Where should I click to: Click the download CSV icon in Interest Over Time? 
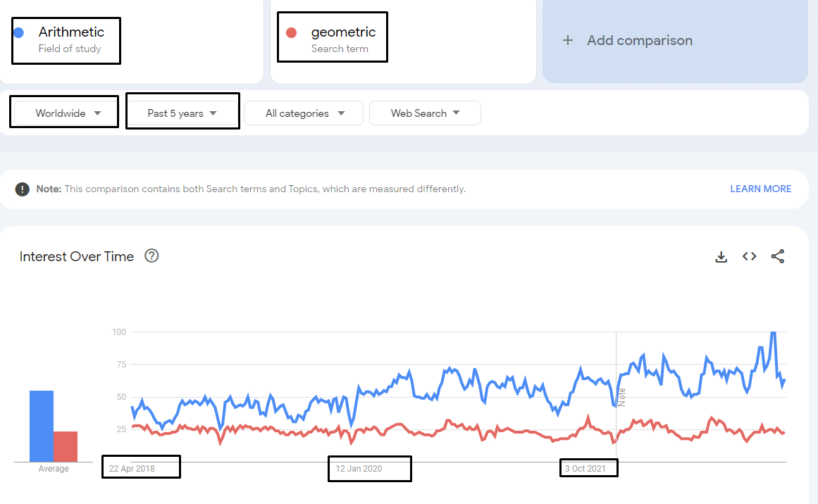coord(721,256)
